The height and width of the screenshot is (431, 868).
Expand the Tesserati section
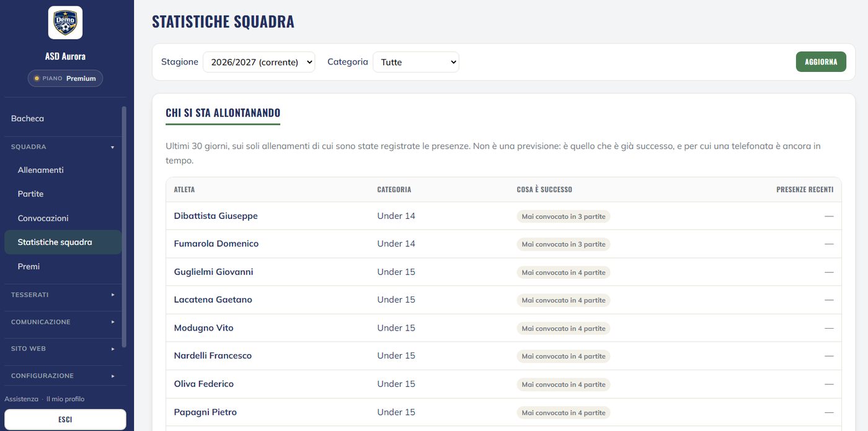[63, 295]
